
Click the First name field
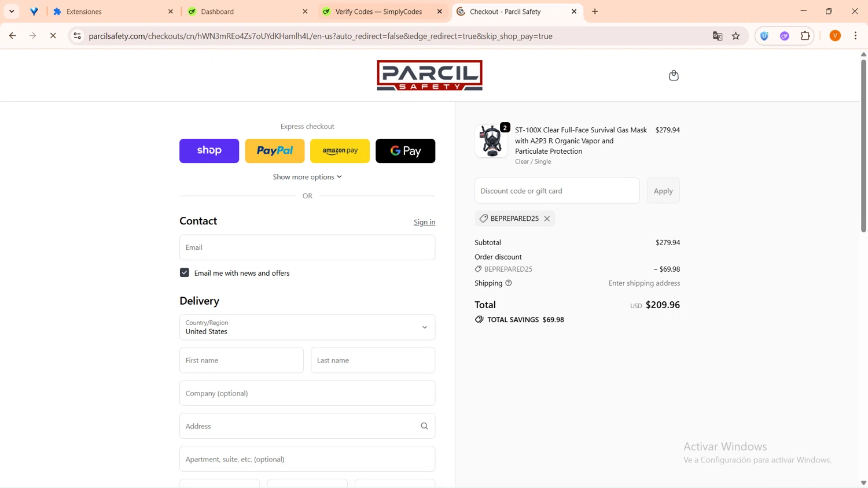[x=241, y=360]
